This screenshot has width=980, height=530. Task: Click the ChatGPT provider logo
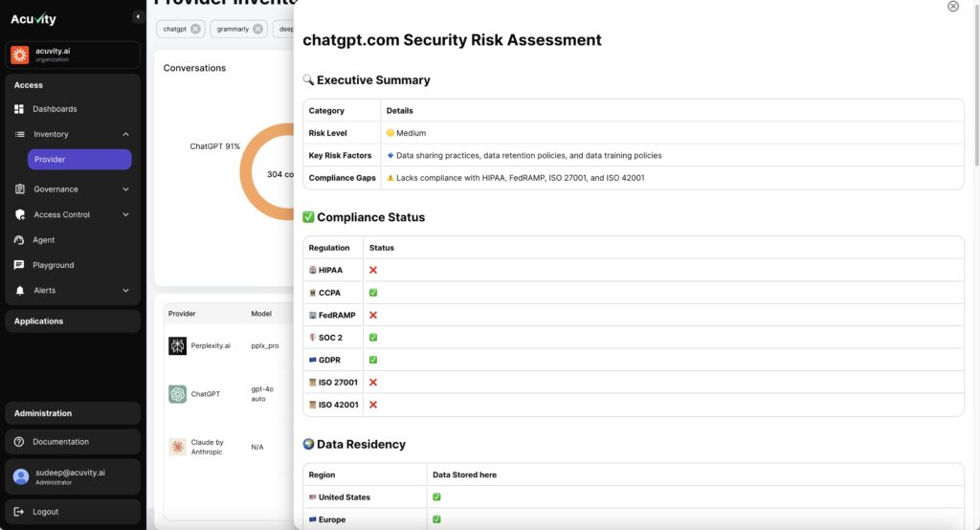pos(177,394)
